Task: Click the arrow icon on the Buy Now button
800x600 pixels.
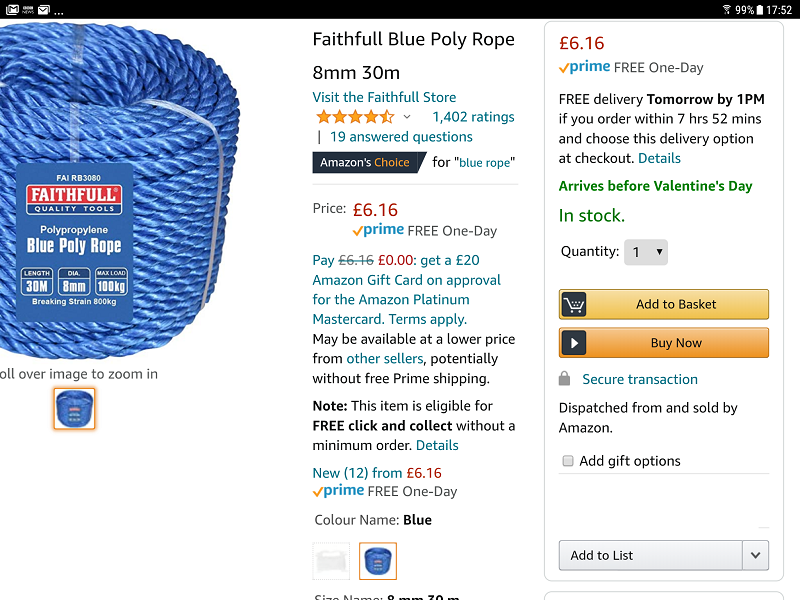Action: (x=574, y=342)
